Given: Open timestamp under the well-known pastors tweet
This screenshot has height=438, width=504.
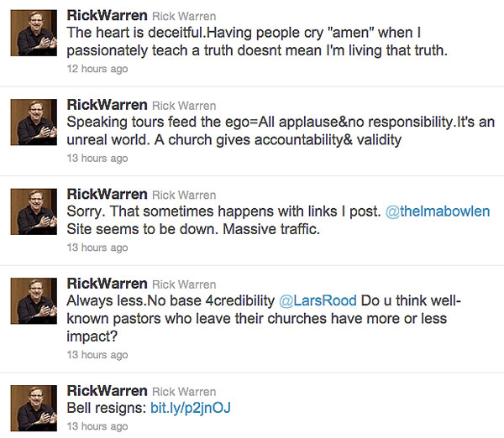Looking at the screenshot, I should 97,355.
